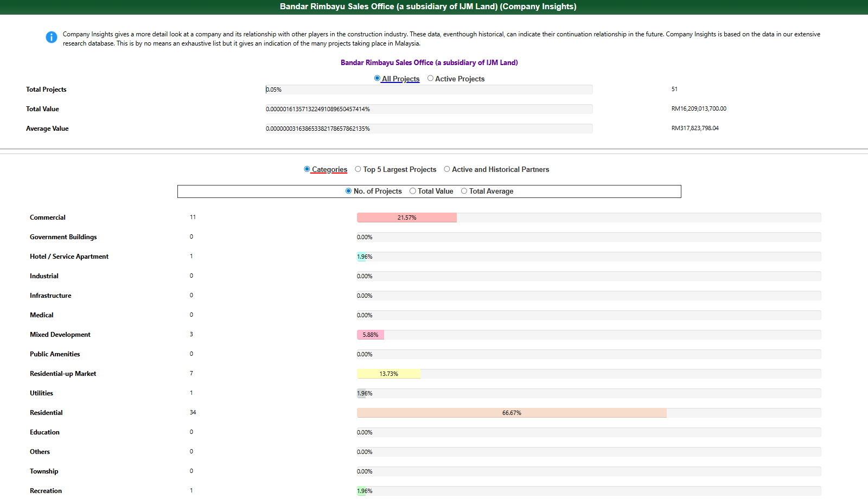Image resolution: width=868 pixels, height=499 pixels.
Task: Switch to Top 5 Largest Projects
Action: coord(358,169)
